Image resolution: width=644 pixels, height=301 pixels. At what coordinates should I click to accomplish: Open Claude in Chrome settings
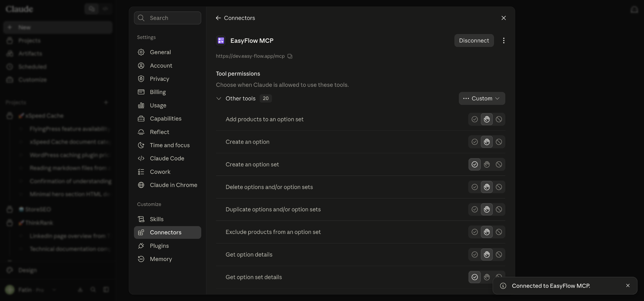(x=167, y=185)
